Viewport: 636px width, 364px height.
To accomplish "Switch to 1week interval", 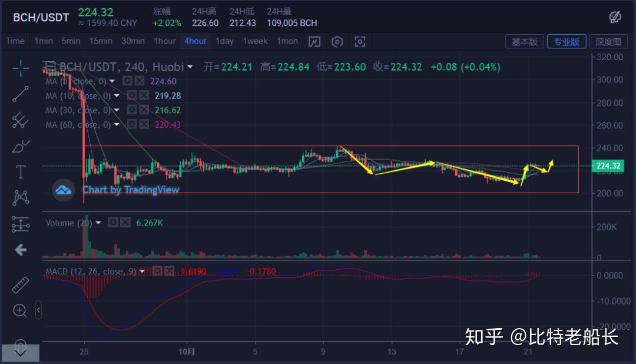I will point(255,41).
